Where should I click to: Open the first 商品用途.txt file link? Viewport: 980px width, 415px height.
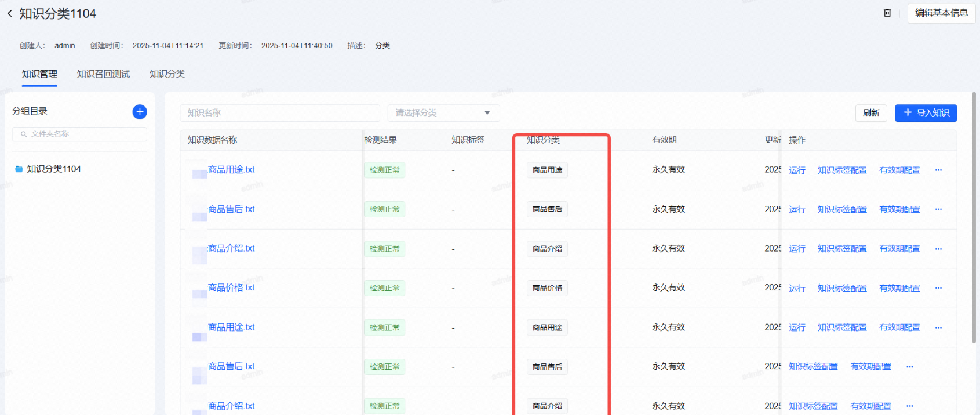click(x=231, y=169)
